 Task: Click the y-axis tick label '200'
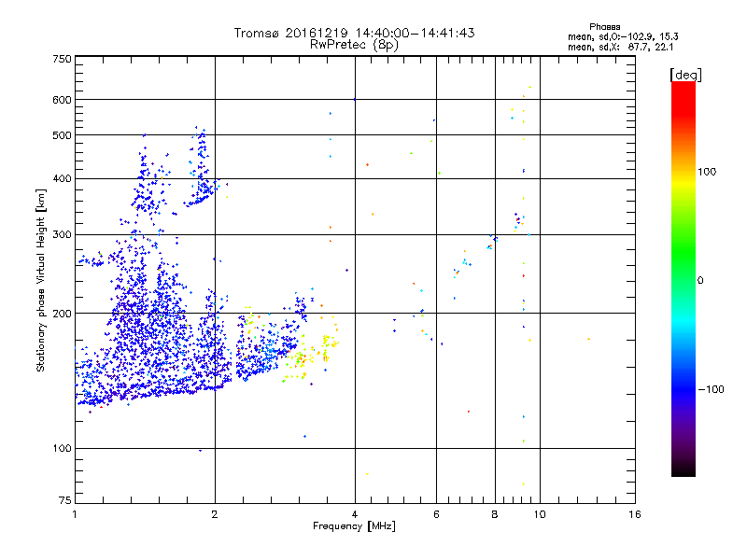(62, 314)
